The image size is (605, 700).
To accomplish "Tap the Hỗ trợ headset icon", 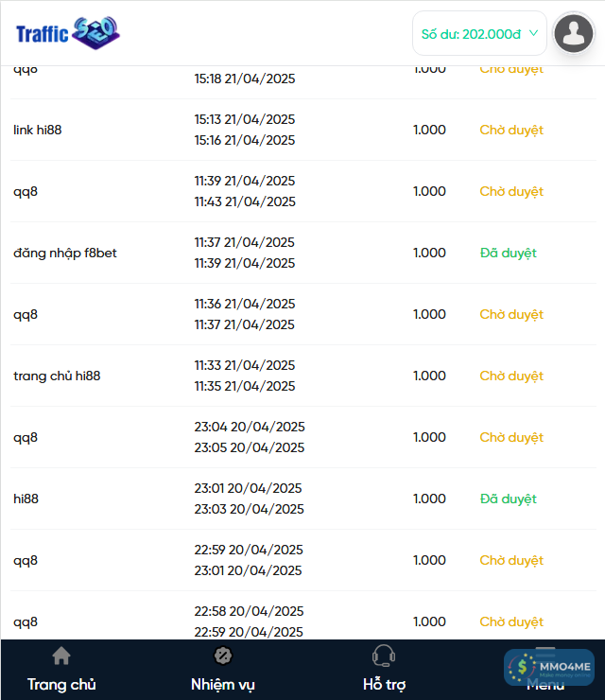I will tap(384, 656).
